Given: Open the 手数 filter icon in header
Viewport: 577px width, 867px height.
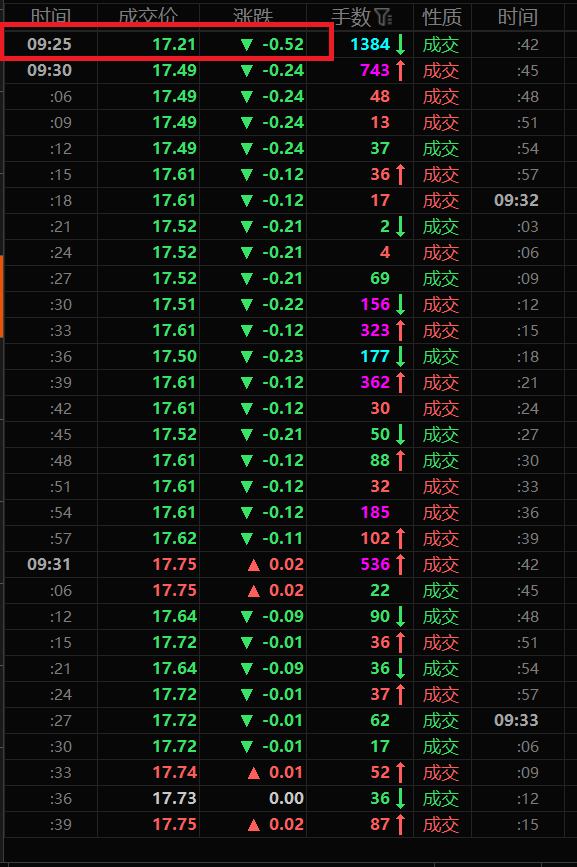Looking at the screenshot, I should pos(383,18).
